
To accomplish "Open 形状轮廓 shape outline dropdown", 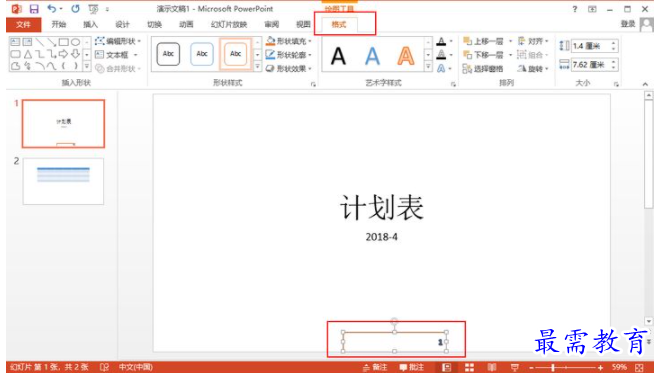I will (x=289, y=55).
